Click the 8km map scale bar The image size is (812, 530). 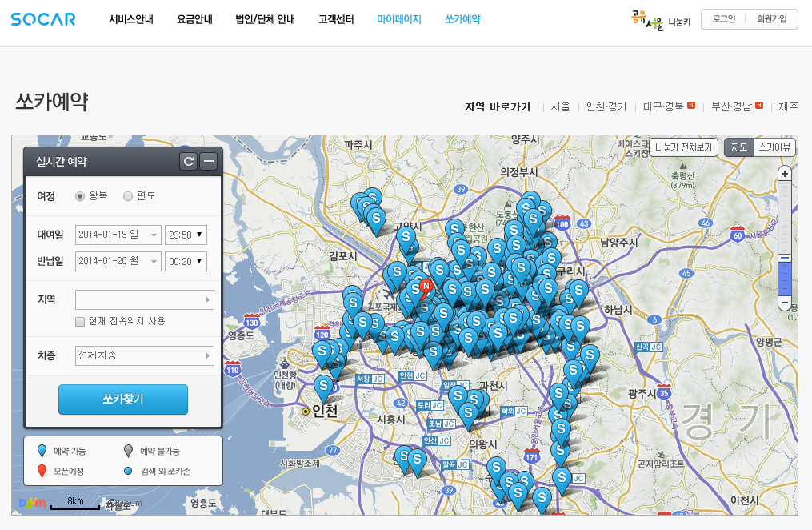pyautogui.click(x=75, y=504)
